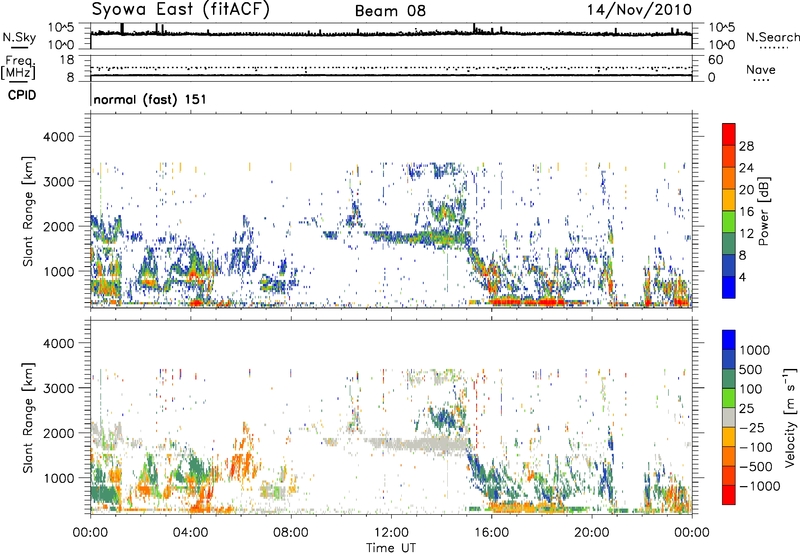The height and width of the screenshot is (554, 800).
Task: Click the dotted line sample under 'N.Search'
Action: [x=774, y=48]
